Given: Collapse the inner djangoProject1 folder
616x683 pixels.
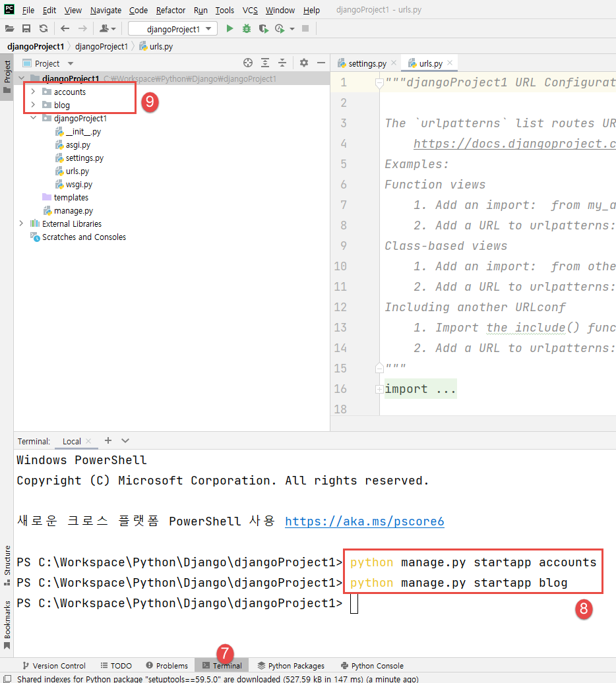Looking at the screenshot, I should (x=33, y=118).
